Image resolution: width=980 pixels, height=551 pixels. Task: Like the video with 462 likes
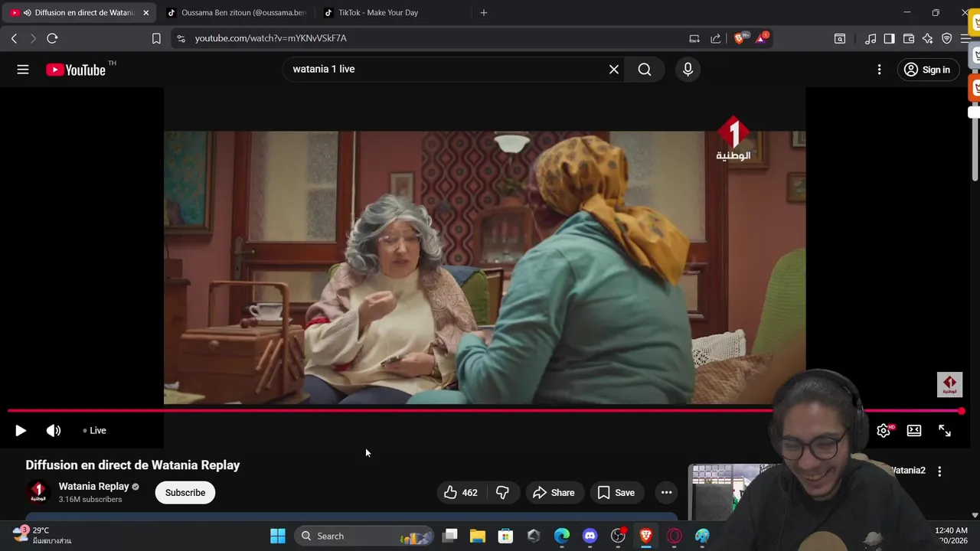[x=461, y=493]
